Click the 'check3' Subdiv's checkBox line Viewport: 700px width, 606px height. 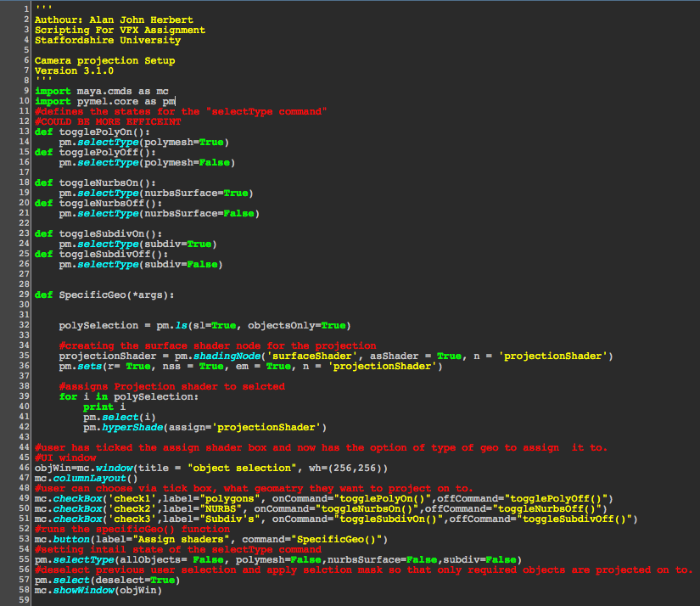point(336,519)
